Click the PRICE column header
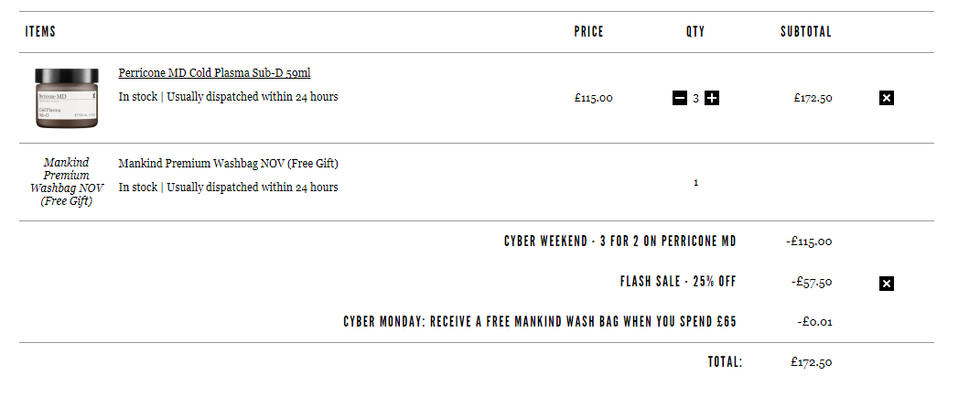Viewport: 980px width, 397px height. (588, 32)
